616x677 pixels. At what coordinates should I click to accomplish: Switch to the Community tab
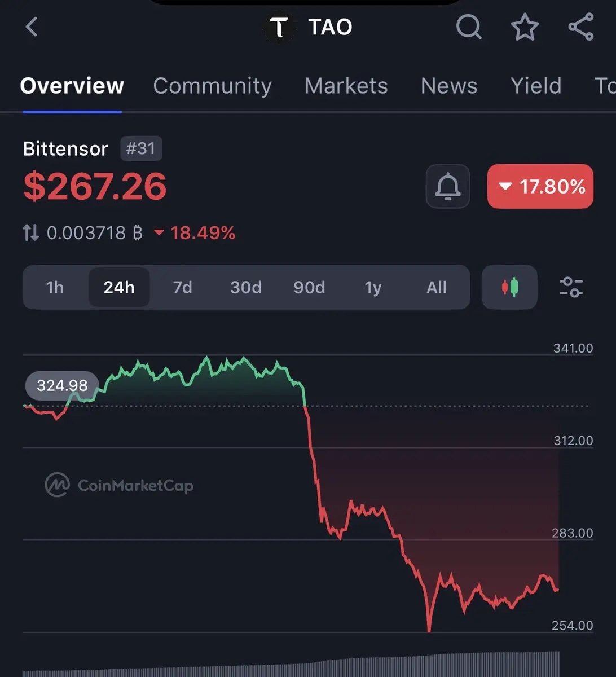212,86
